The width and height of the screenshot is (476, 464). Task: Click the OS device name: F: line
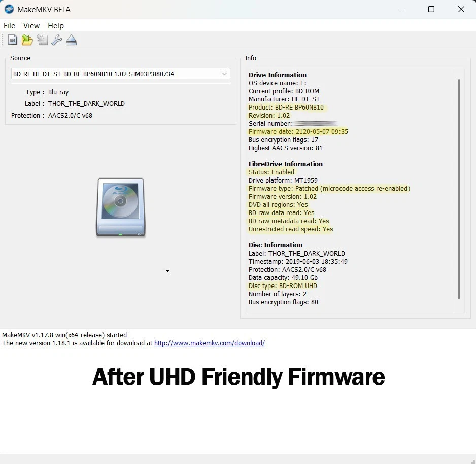[278, 83]
